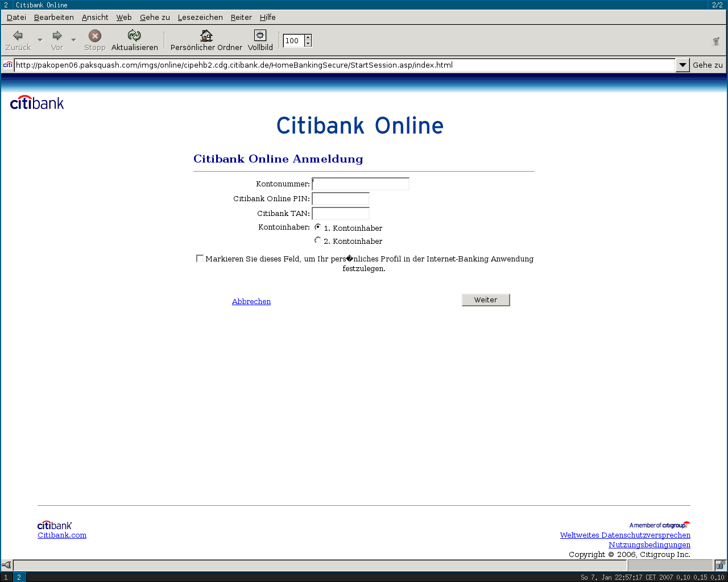Image resolution: width=728 pixels, height=582 pixels.
Task: Open Weltweites Datenschutzversprechen link
Action: 625,535
